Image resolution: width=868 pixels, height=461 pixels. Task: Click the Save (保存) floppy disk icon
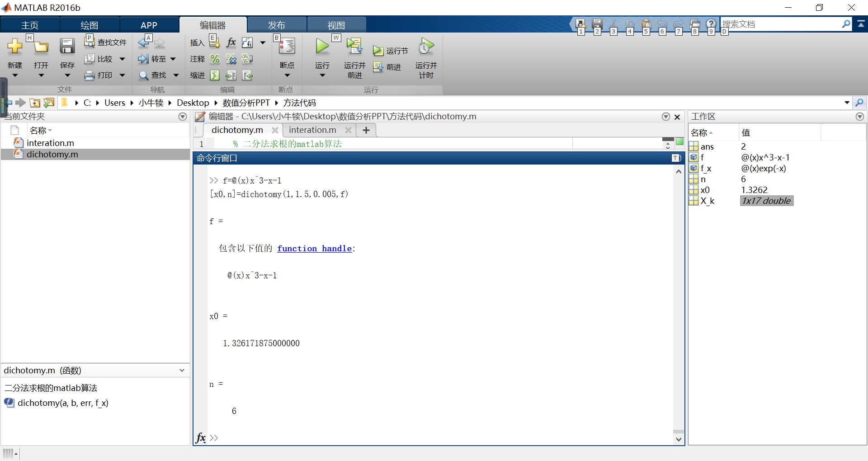pos(67,46)
